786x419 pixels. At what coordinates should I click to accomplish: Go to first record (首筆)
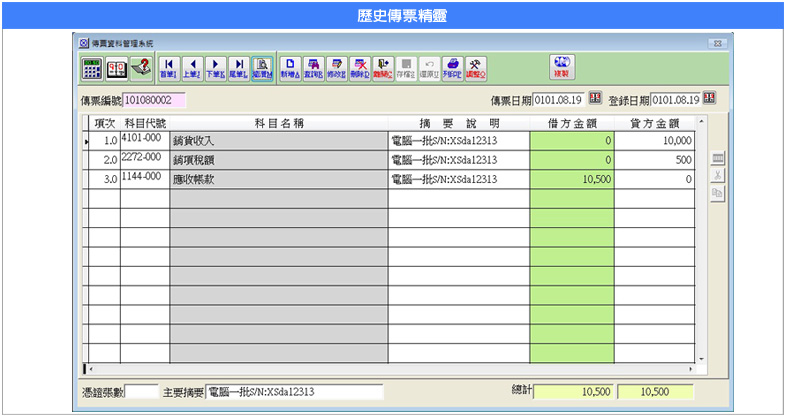click(x=168, y=68)
